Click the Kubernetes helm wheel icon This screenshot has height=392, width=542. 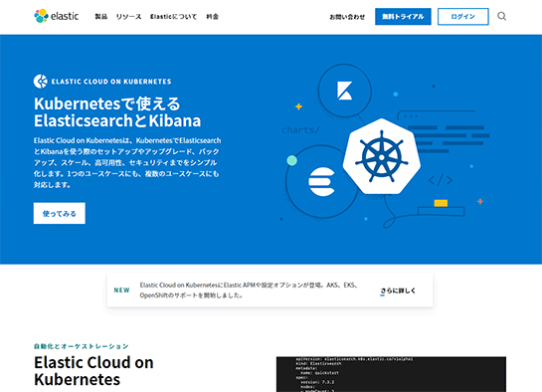[382, 156]
